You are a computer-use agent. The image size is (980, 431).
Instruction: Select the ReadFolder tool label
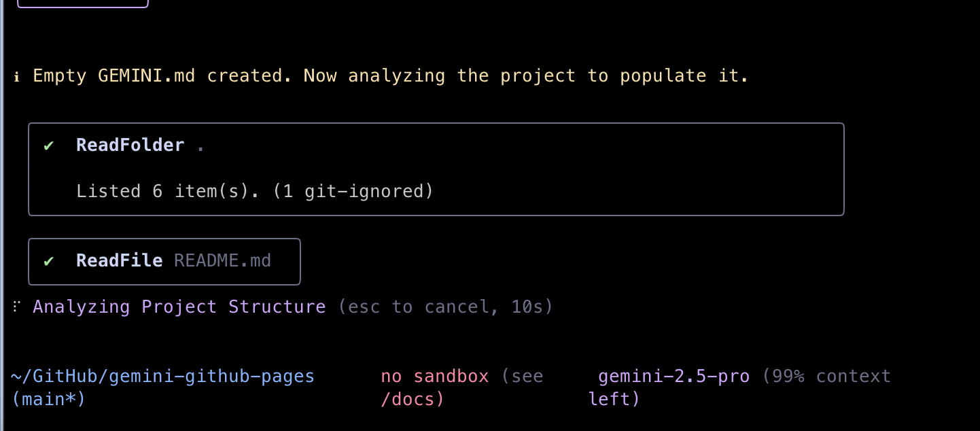pyautogui.click(x=130, y=145)
